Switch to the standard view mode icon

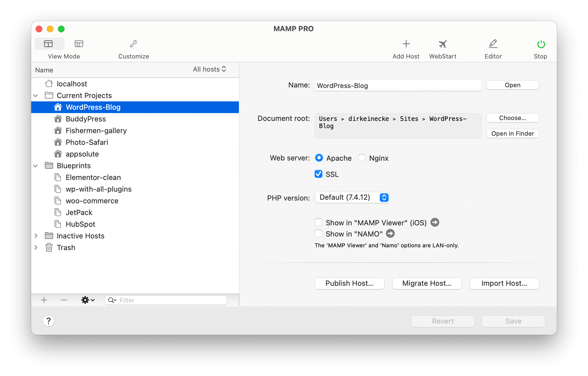point(48,44)
